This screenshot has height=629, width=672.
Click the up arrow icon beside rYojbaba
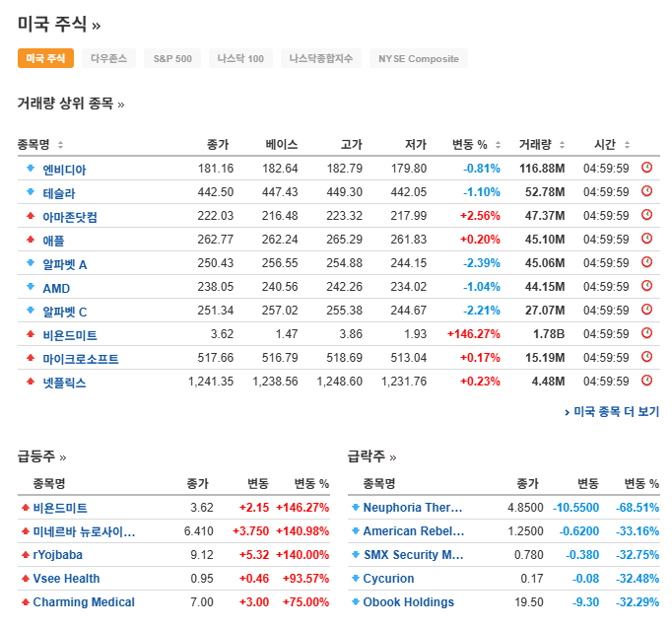[26, 555]
